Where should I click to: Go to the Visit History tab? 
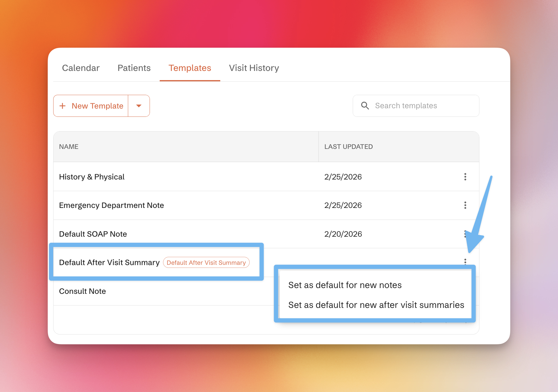pyautogui.click(x=254, y=68)
